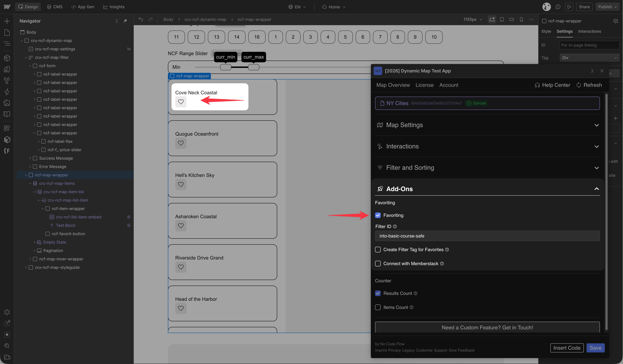Click the Save button
Viewport: 623px width, 364px height.
(x=596, y=348)
